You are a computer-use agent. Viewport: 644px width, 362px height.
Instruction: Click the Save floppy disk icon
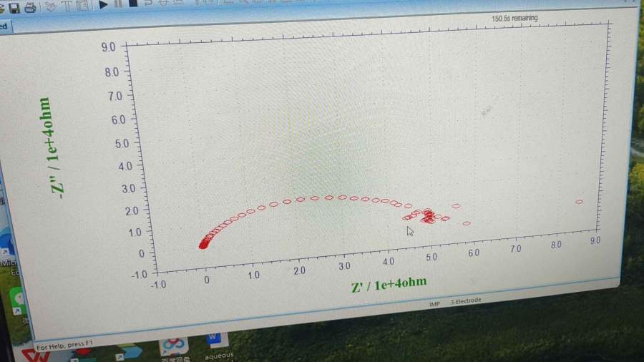pyautogui.click(x=14, y=8)
